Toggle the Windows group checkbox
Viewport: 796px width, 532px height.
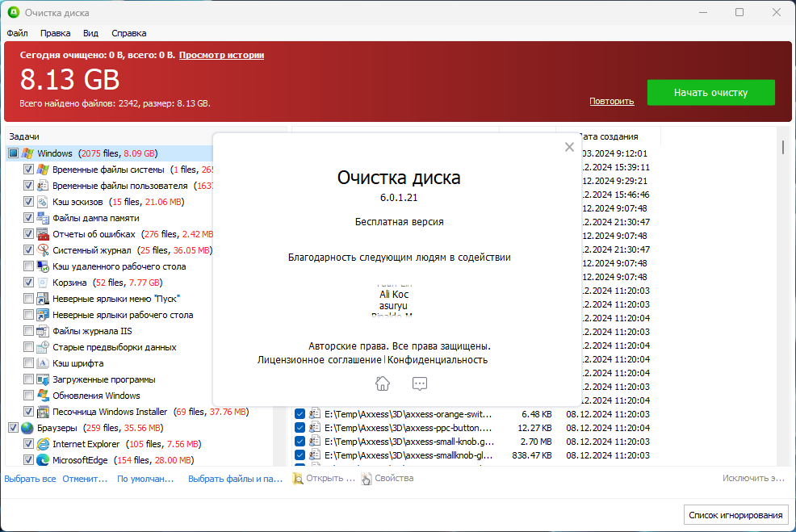point(13,153)
